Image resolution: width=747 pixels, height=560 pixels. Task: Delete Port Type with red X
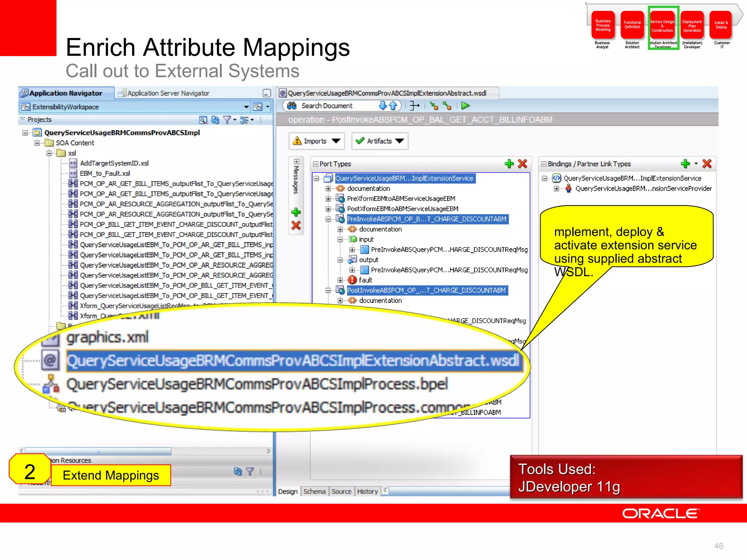tap(522, 164)
